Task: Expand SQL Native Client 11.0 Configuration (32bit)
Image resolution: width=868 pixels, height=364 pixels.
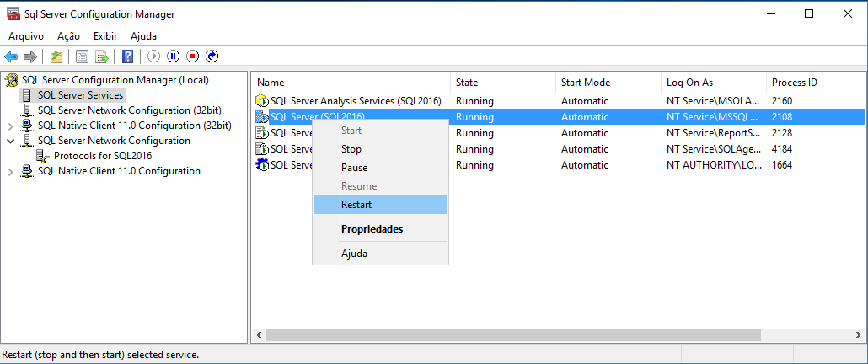Action: point(10,126)
